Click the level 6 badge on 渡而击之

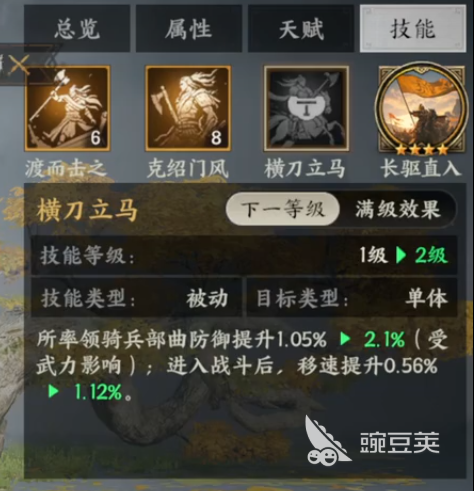(95, 138)
